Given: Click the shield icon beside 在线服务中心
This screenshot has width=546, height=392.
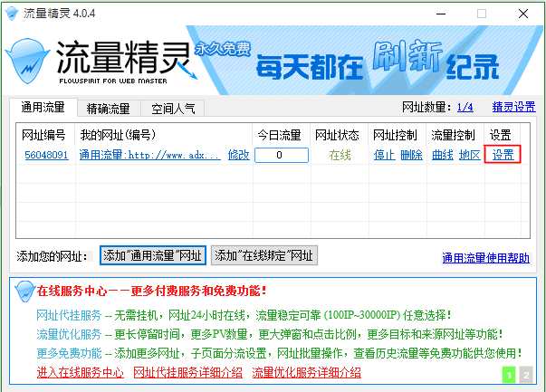Looking at the screenshot, I should click(x=24, y=291).
